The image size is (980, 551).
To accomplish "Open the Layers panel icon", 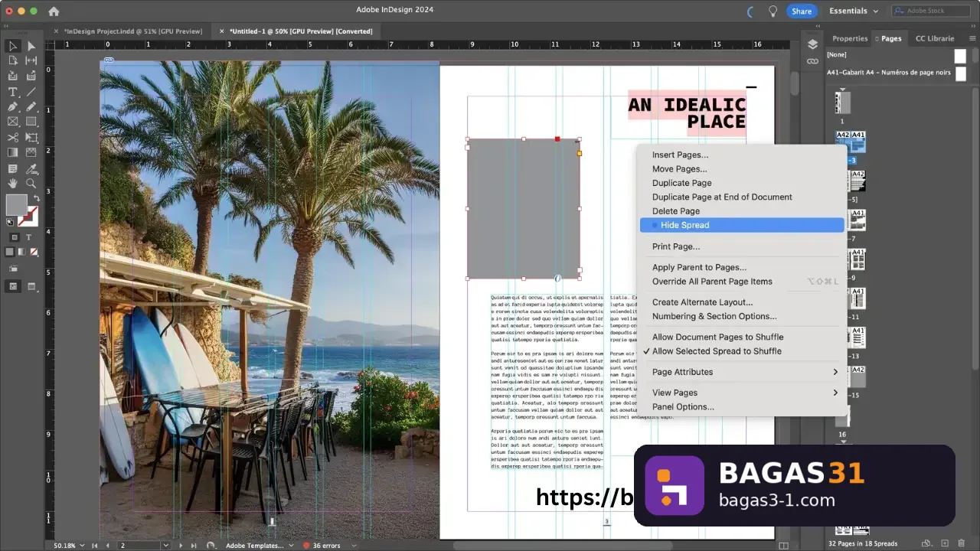I will (x=812, y=45).
